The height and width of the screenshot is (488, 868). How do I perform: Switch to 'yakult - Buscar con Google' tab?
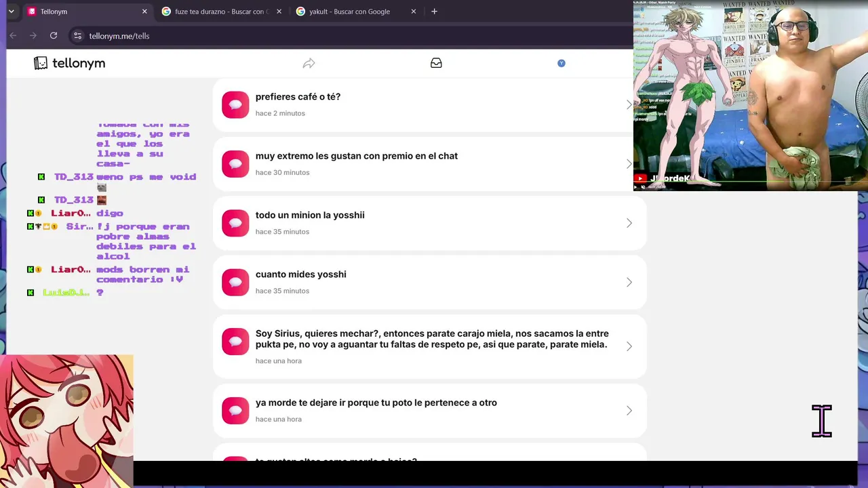click(x=357, y=12)
